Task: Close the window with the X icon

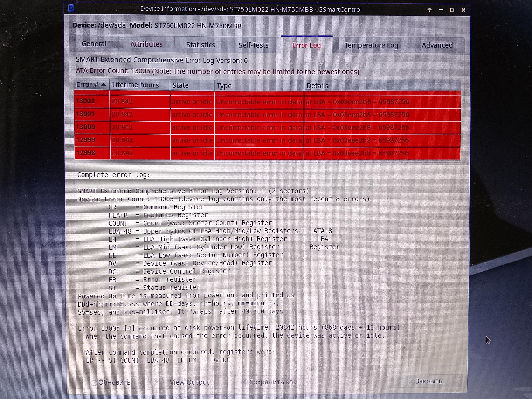Action: click(x=463, y=10)
